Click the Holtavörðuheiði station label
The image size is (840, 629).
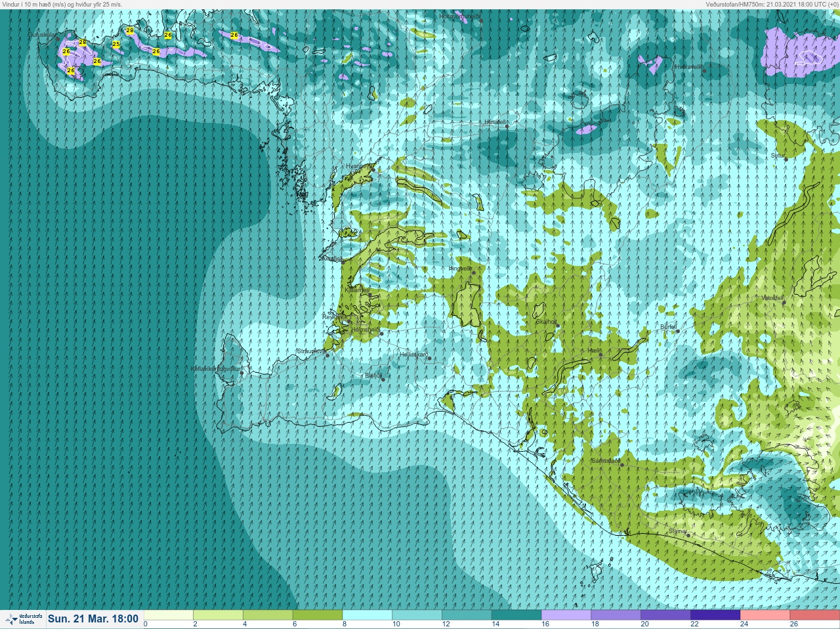(x=460, y=16)
